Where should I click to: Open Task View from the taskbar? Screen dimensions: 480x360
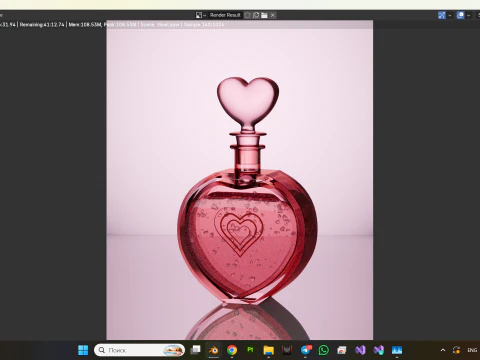click(x=196, y=350)
